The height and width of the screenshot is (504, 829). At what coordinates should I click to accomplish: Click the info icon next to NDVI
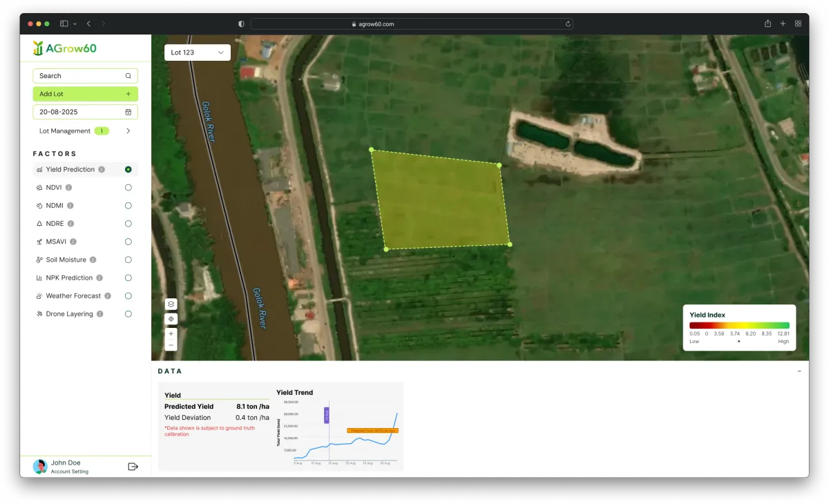(x=68, y=187)
